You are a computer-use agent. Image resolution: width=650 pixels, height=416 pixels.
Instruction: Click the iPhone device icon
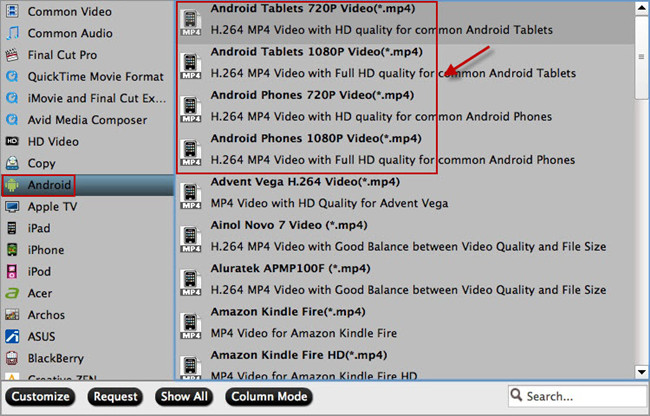pos(12,250)
